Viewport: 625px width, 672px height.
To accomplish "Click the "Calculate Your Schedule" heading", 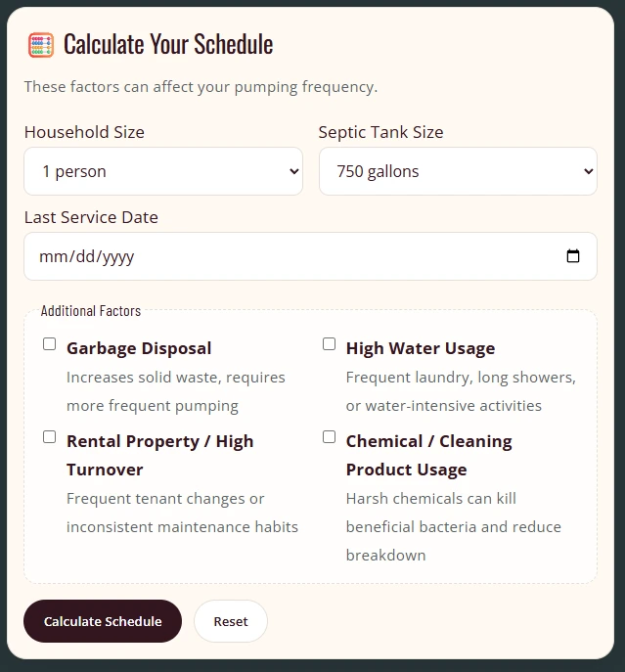I will coord(168,44).
